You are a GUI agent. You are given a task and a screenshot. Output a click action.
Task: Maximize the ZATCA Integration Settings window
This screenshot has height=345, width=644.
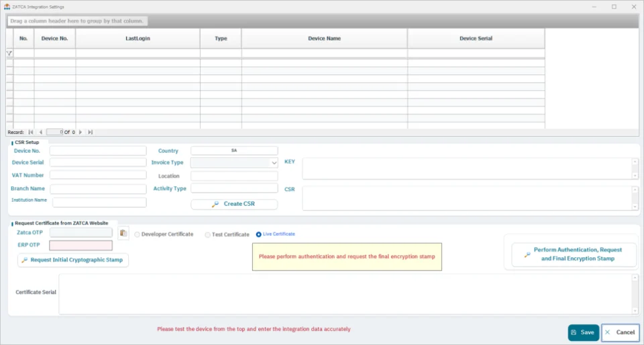614,7
